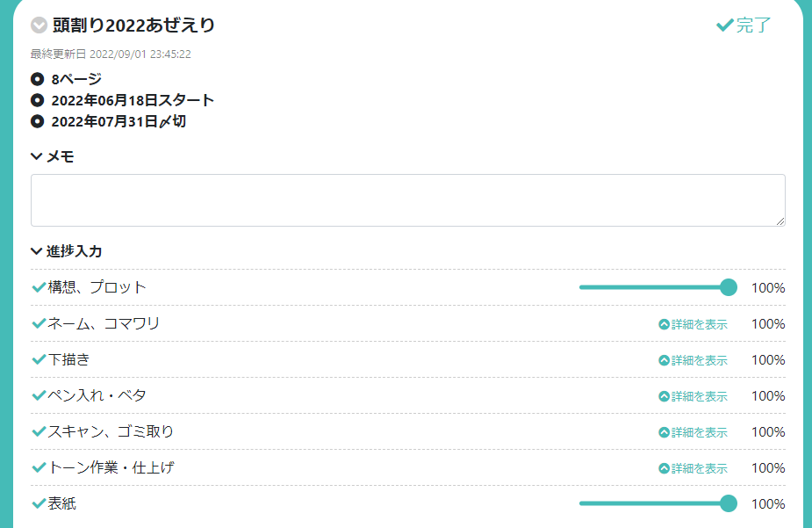Show details for 下描き row
Image resolution: width=812 pixels, height=528 pixels.
click(693, 360)
